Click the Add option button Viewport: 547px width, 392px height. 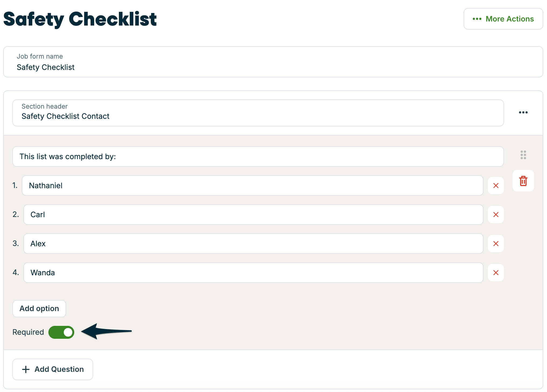[x=39, y=309]
